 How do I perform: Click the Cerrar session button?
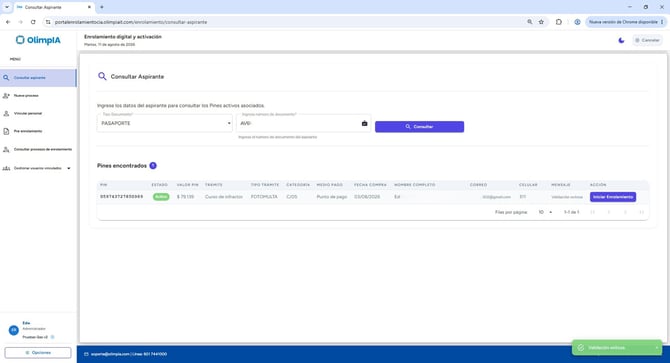pos(647,40)
